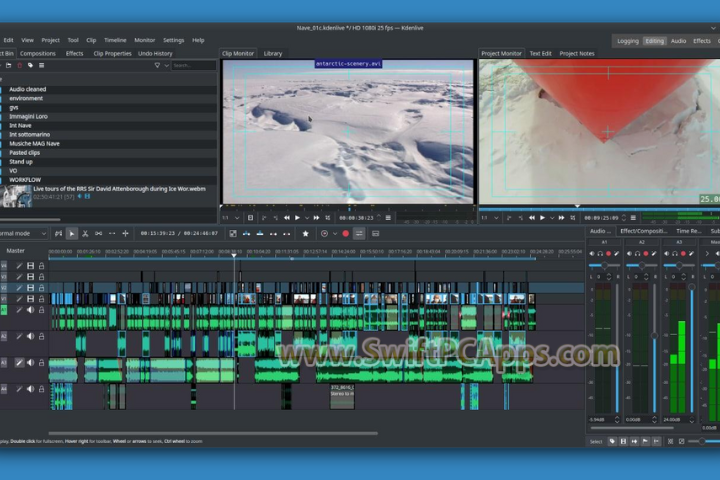Click the insert clip zone icon
Image resolution: width=720 pixels, height=480 pixels.
click(x=247, y=234)
